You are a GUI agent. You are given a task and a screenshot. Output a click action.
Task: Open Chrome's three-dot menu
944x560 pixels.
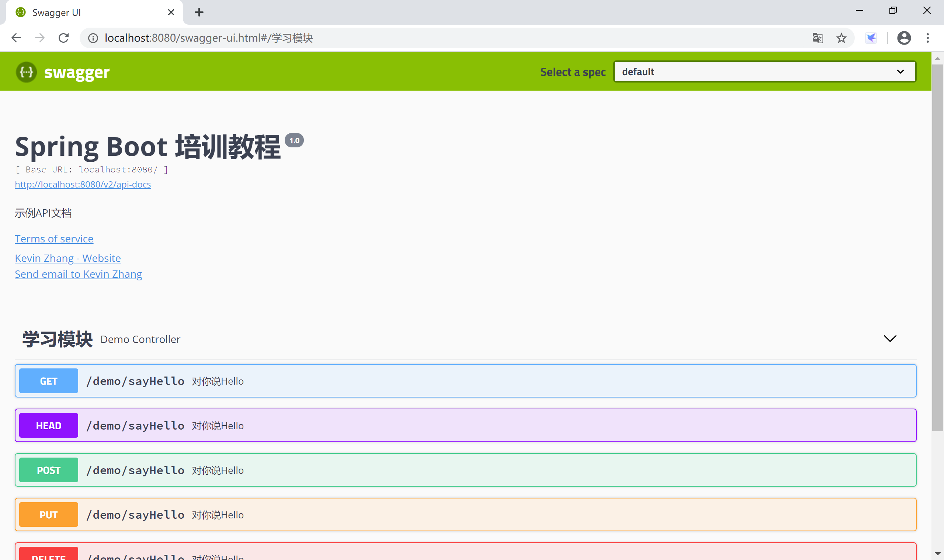[928, 38]
